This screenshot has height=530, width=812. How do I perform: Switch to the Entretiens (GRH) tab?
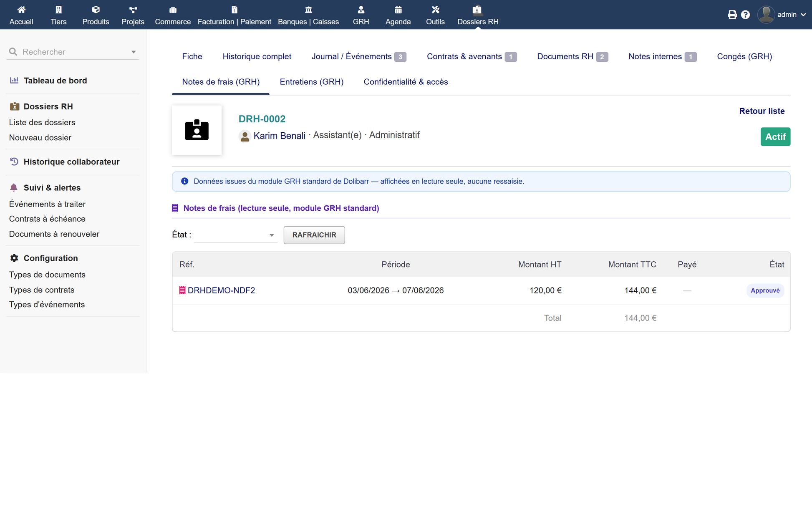311,82
